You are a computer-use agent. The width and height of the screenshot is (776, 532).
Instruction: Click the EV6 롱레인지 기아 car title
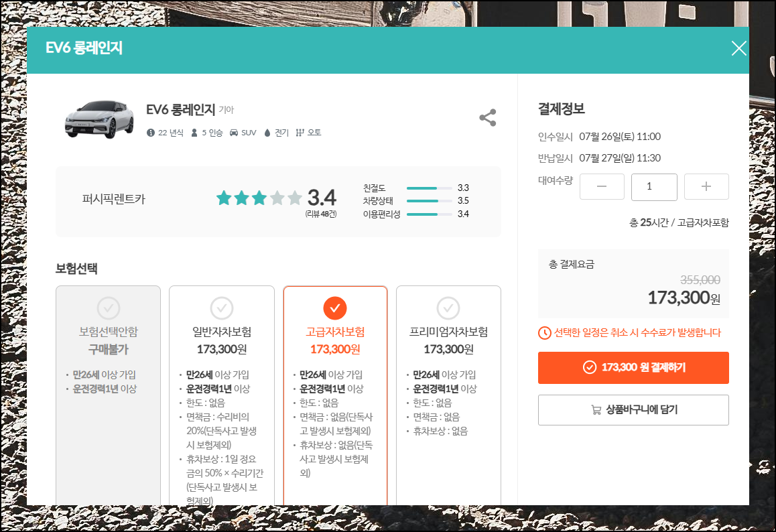click(190, 109)
